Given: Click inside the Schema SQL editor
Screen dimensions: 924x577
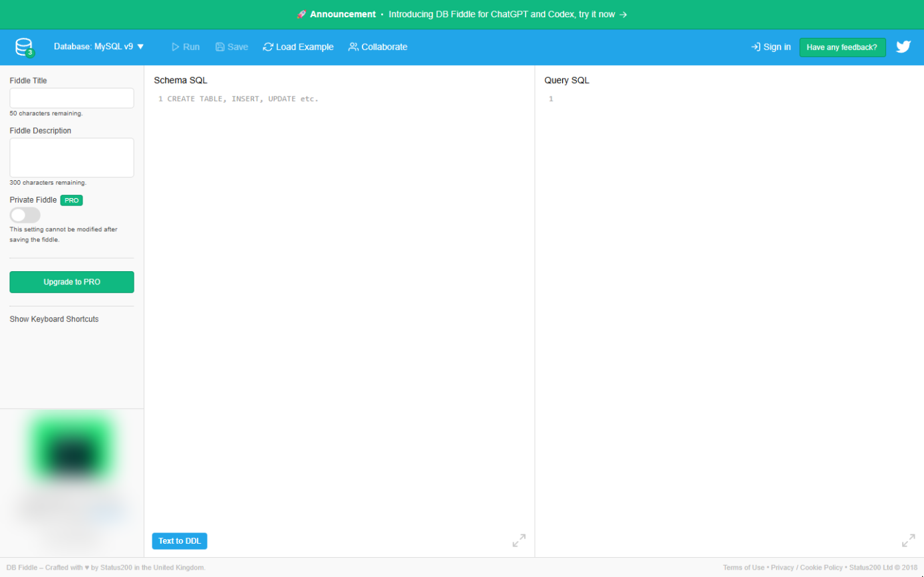Looking at the screenshot, I should 339,312.
